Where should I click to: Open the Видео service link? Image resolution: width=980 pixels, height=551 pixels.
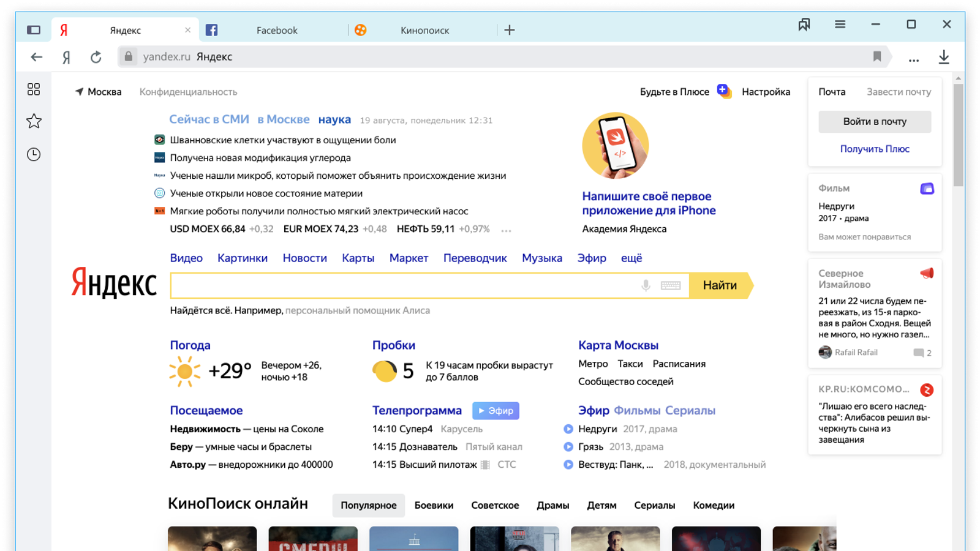point(186,258)
